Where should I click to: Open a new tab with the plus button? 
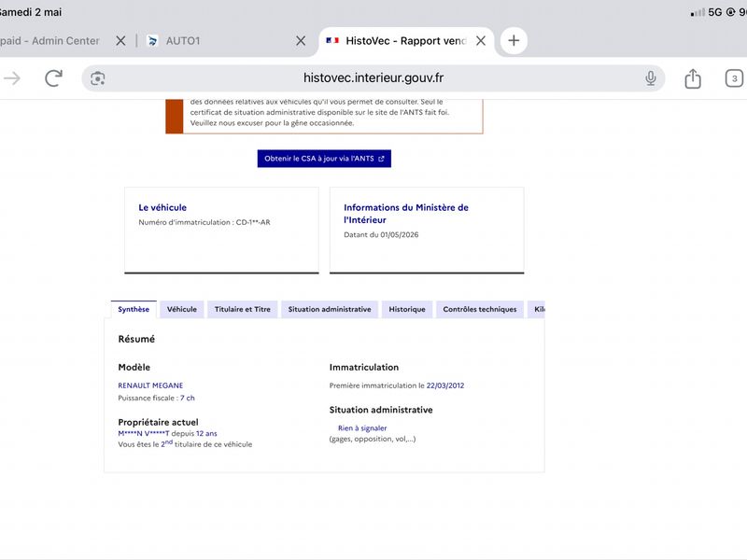[x=514, y=40]
